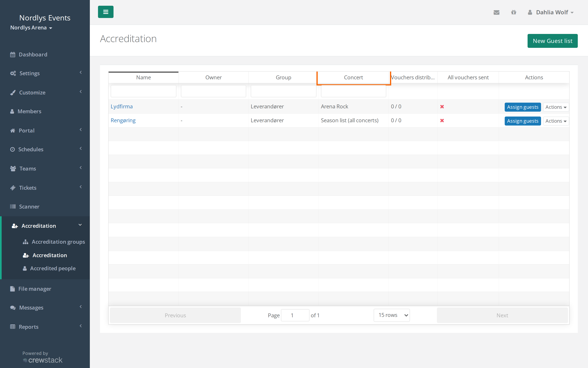Open Accreditation groups in the sidebar
Image resolution: width=588 pixels, height=368 pixels.
click(58, 242)
